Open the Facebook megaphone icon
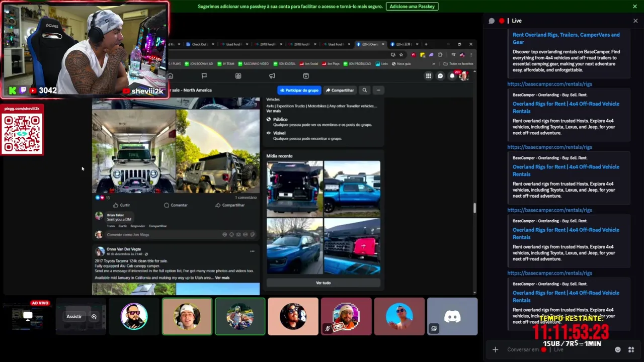 point(272,76)
